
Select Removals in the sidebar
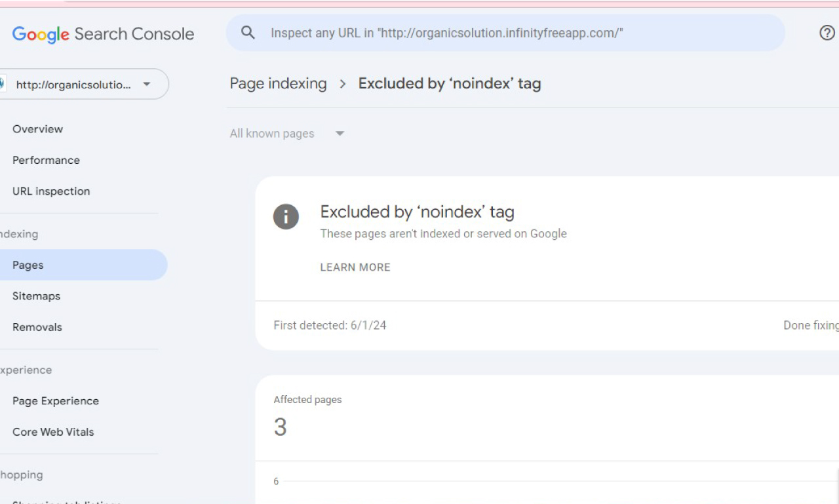[x=37, y=326]
